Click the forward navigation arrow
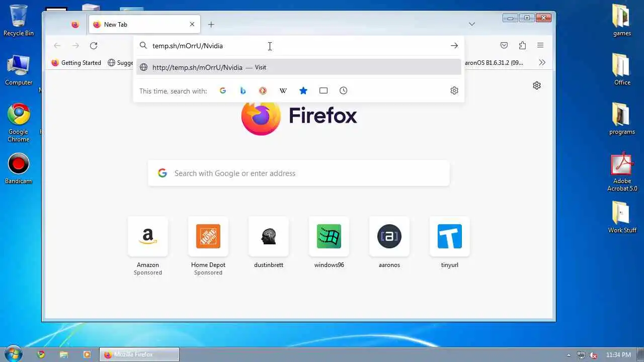Screen dimensions: 644x362 coord(75,46)
